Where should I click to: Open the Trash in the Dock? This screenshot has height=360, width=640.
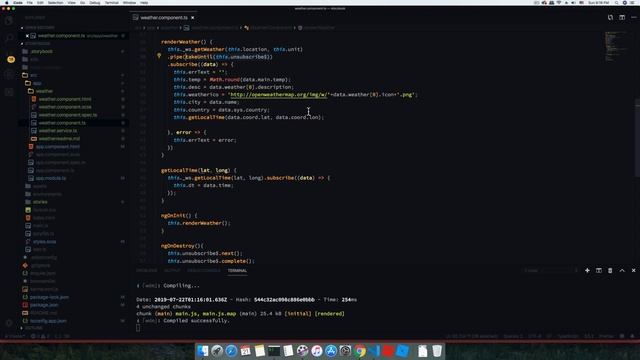click(x=437, y=351)
